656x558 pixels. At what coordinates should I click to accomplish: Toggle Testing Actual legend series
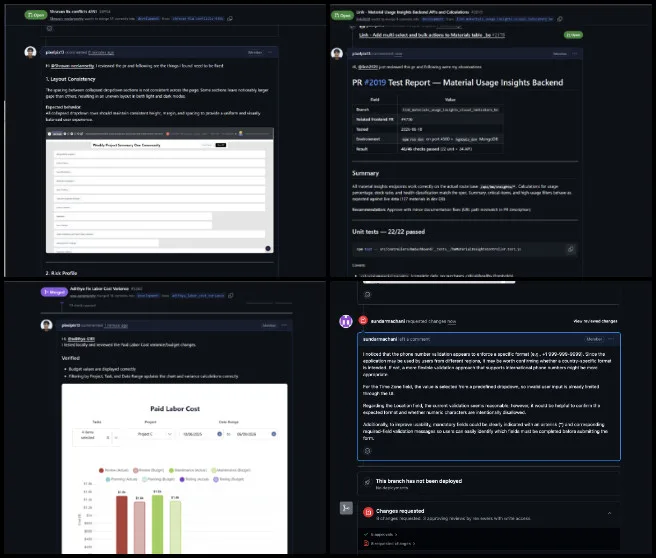point(194,479)
